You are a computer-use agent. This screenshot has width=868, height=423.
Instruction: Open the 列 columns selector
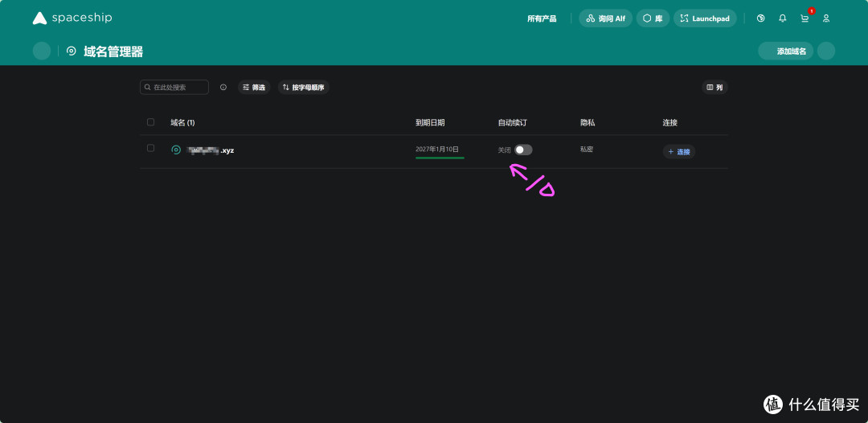point(714,87)
